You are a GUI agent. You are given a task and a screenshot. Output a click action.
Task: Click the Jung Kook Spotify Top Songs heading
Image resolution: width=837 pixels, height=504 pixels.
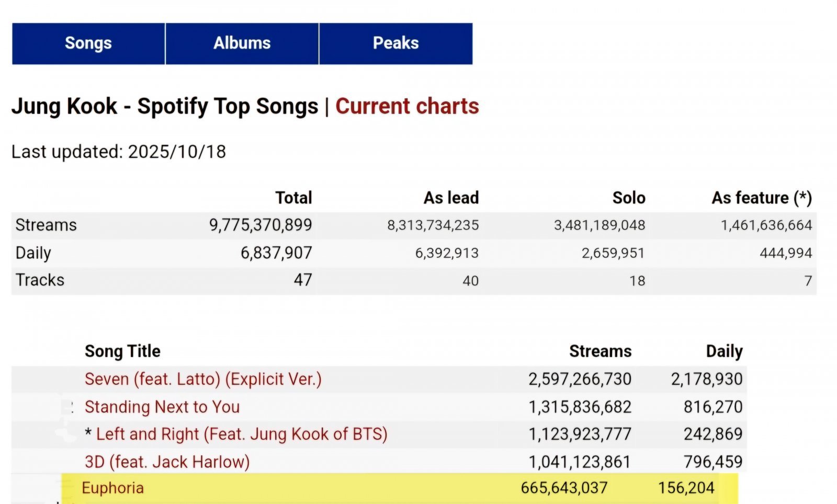coord(165,106)
